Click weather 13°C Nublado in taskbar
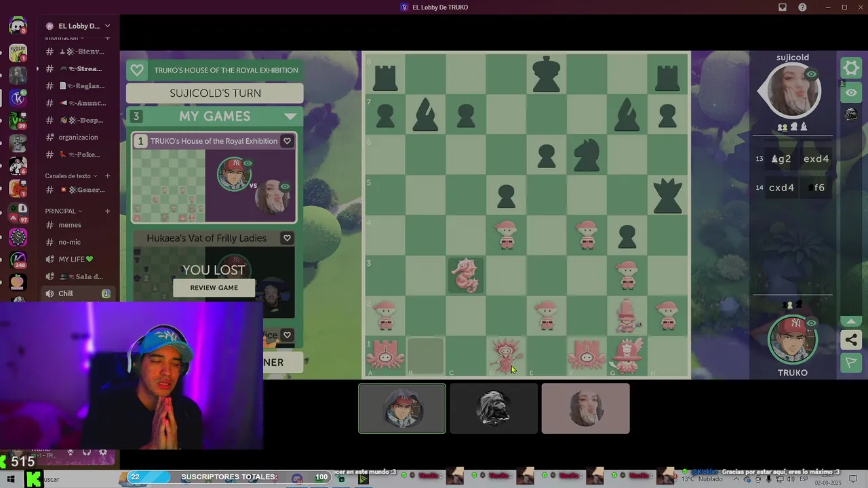 click(701, 479)
